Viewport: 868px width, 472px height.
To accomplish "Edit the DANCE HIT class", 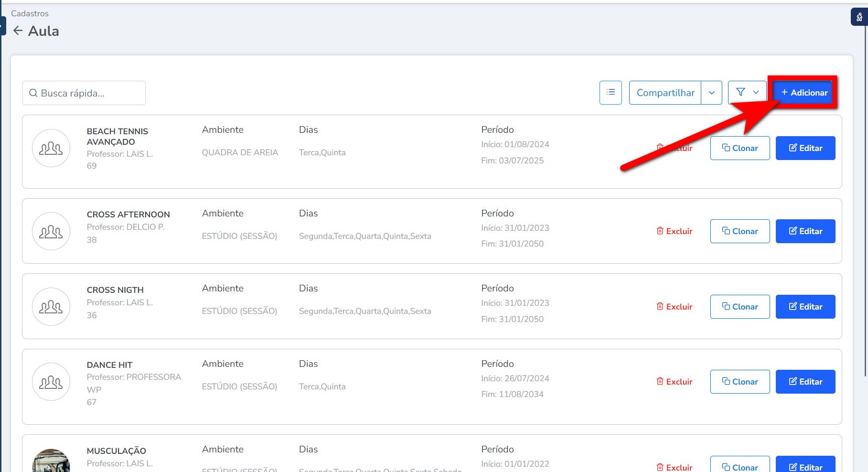I will click(x=805, y=382).
